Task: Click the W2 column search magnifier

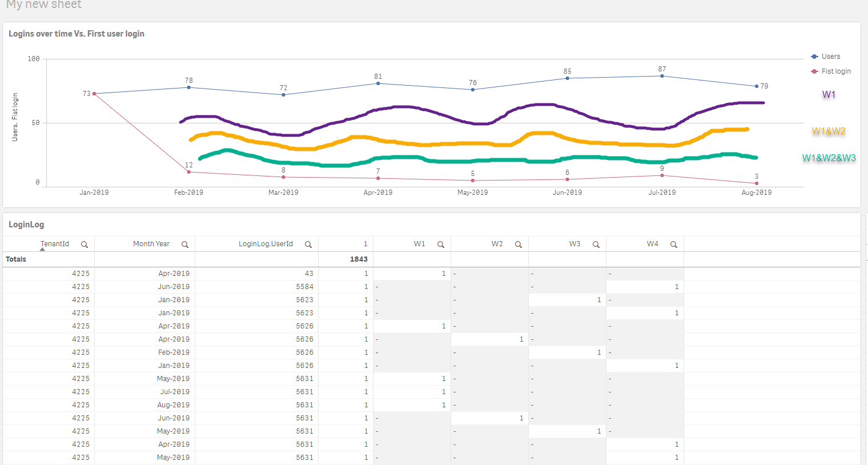Action: 519,244
